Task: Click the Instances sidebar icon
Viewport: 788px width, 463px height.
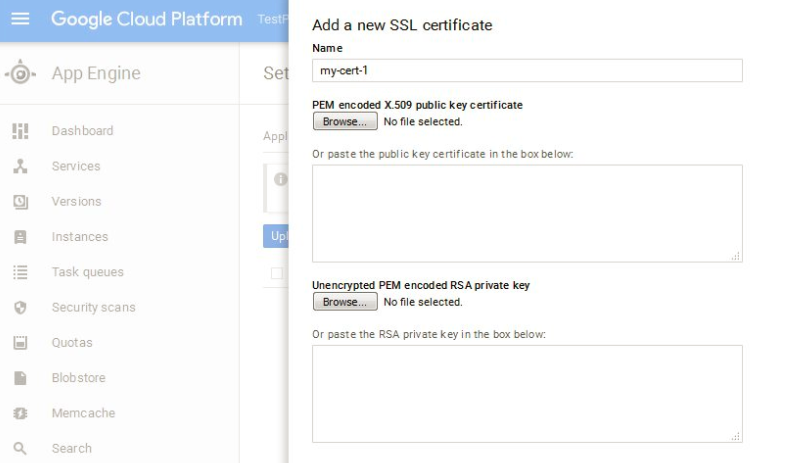Action: click(x=20, y=237)
